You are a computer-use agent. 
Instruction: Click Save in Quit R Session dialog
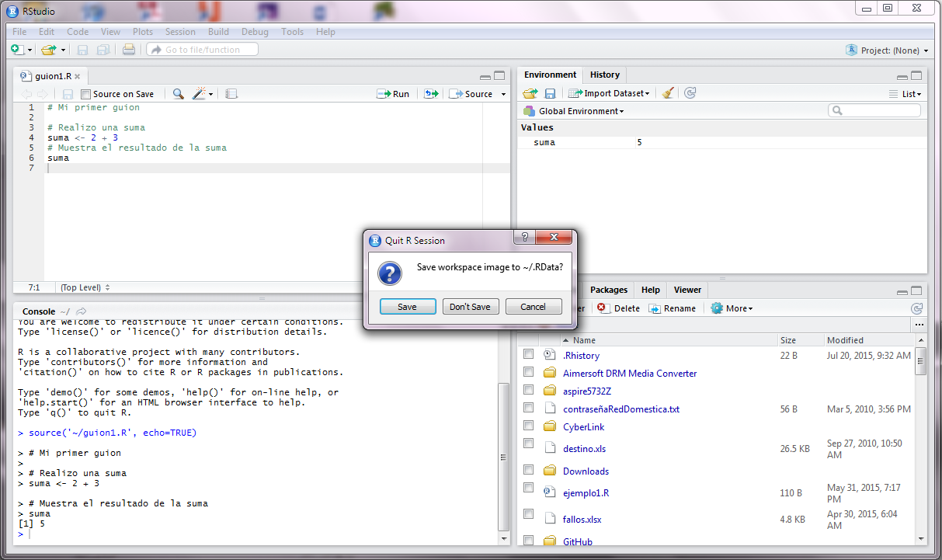coord(408,307)
